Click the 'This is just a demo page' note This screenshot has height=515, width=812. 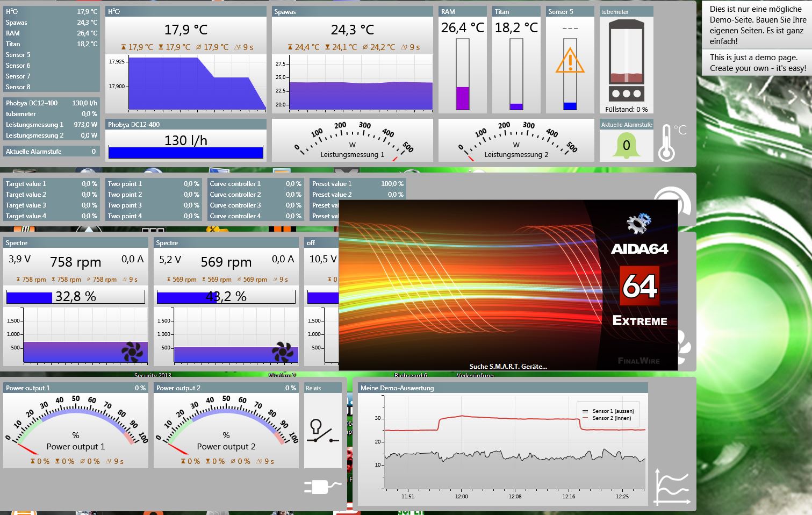click(x=758, y=63)
